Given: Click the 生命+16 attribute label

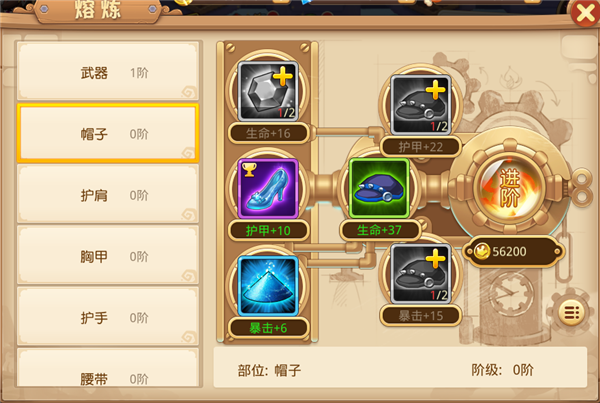Looking at the screenshot, I should 268,134.
